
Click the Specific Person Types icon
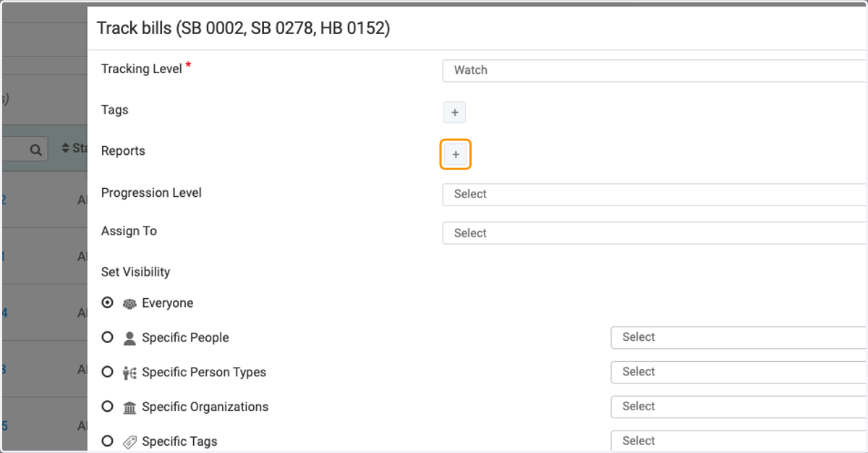129,373
